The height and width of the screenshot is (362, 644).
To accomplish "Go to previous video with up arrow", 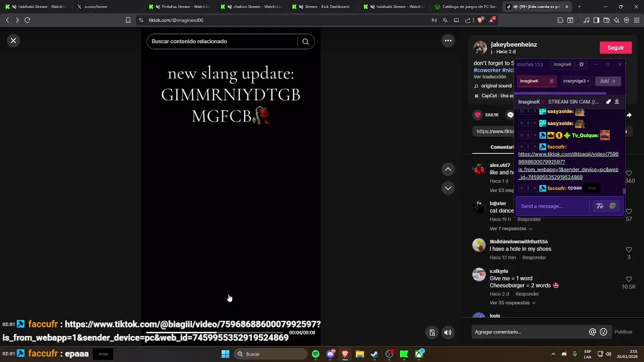I will (448, 169).
